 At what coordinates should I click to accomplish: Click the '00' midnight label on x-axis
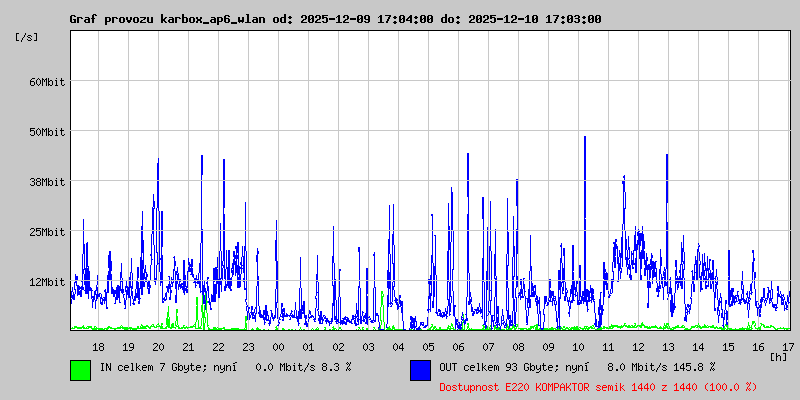coord(279,347)
